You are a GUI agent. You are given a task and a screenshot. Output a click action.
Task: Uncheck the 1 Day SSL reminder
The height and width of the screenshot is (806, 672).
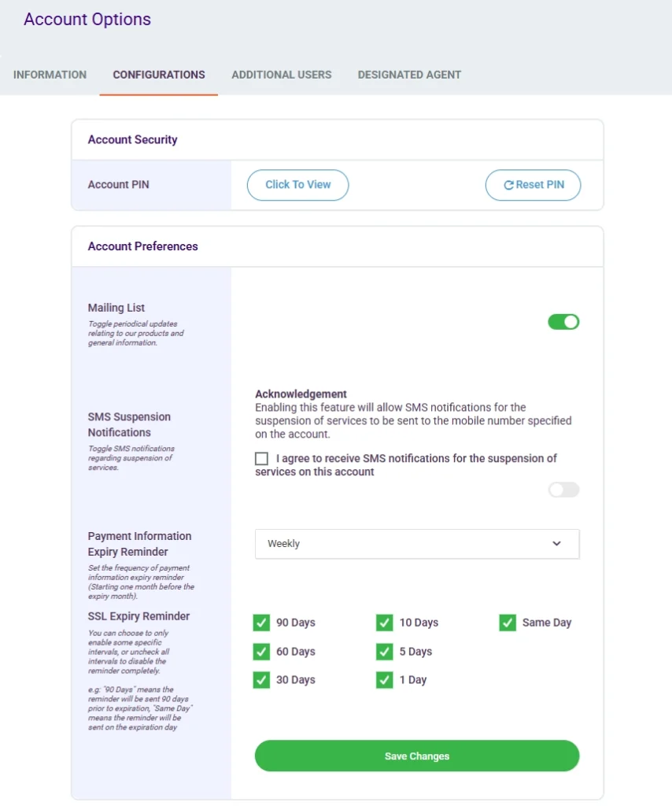[384, 680]
